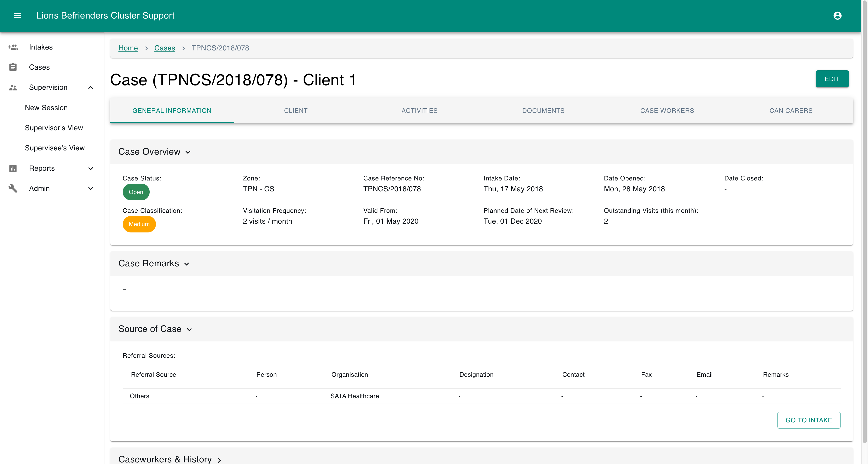This screenshot has height=464, width=868.
Task: Open the user account profile icon
Action: pos(837,16)
